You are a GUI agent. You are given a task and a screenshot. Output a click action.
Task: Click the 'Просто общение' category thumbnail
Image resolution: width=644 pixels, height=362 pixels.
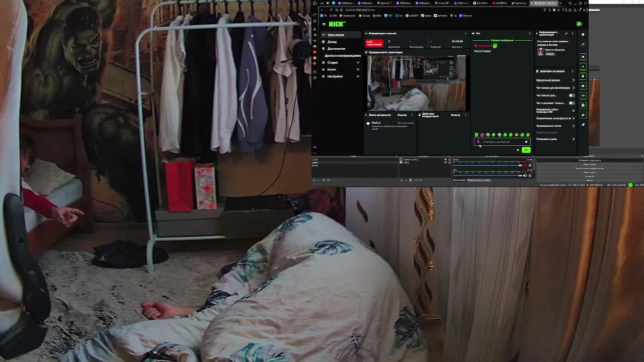(x=540, y=51)
